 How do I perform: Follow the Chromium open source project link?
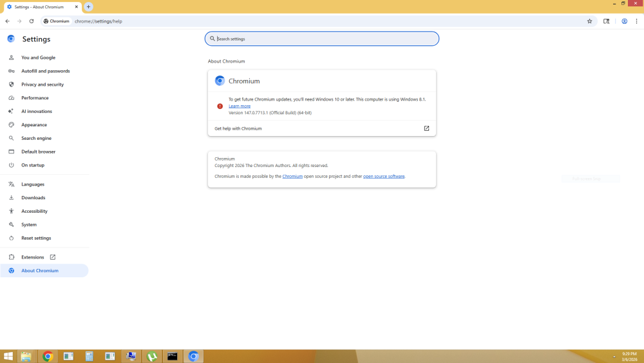[x=292, y=177]
